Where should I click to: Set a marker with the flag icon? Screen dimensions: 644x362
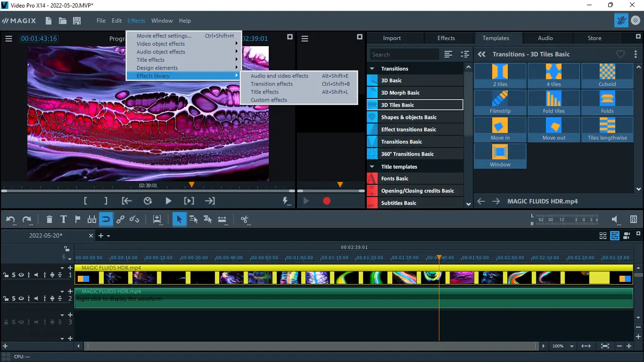tap(78, 219)
